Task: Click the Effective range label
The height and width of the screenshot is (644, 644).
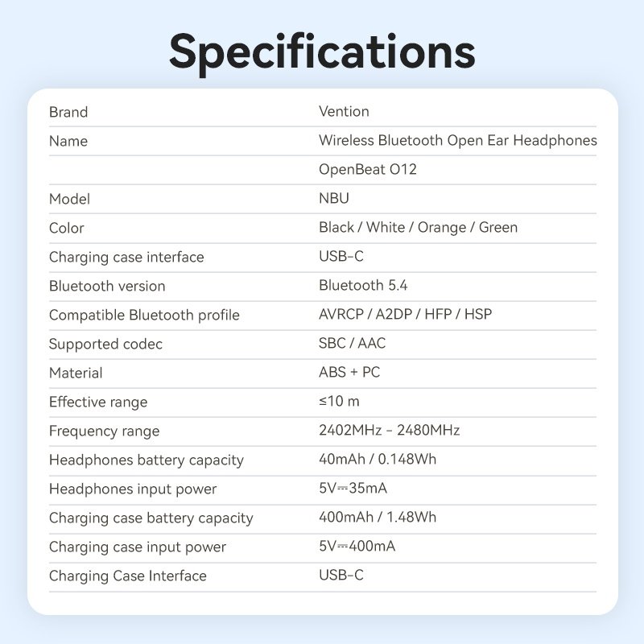Action: [98, 402]
